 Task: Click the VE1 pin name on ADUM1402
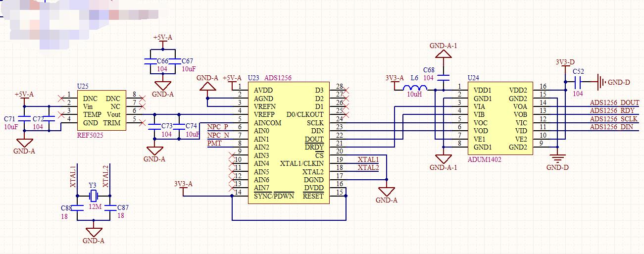(480, 139)
